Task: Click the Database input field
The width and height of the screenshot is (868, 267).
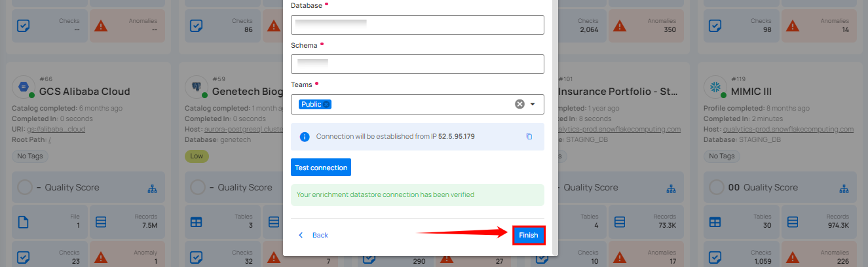Action: point(417,25)
